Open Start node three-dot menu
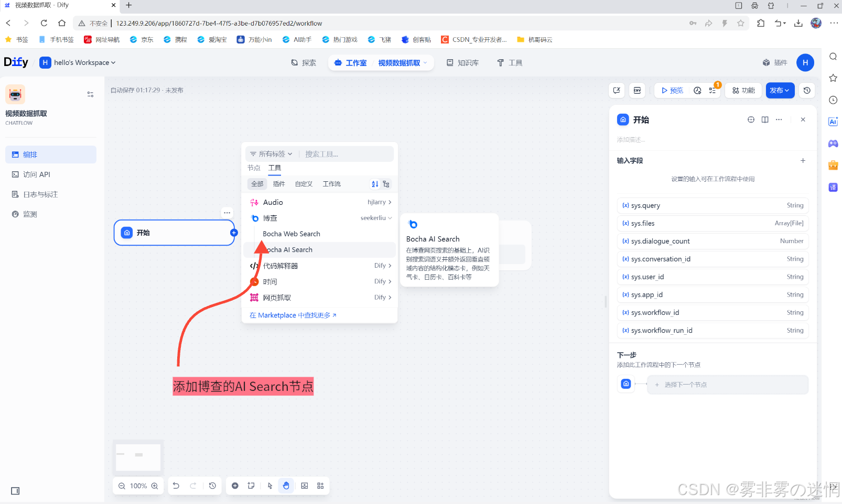 [x=227, y=213]
